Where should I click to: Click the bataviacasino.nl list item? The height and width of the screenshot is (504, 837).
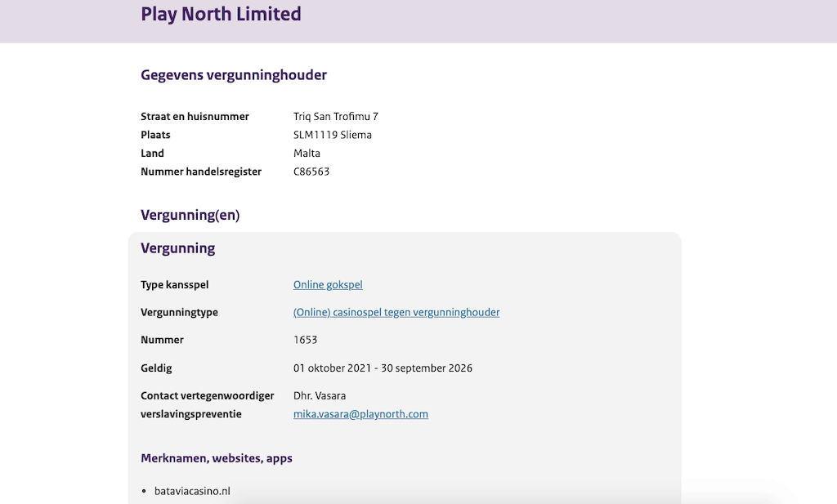[192, 491]
